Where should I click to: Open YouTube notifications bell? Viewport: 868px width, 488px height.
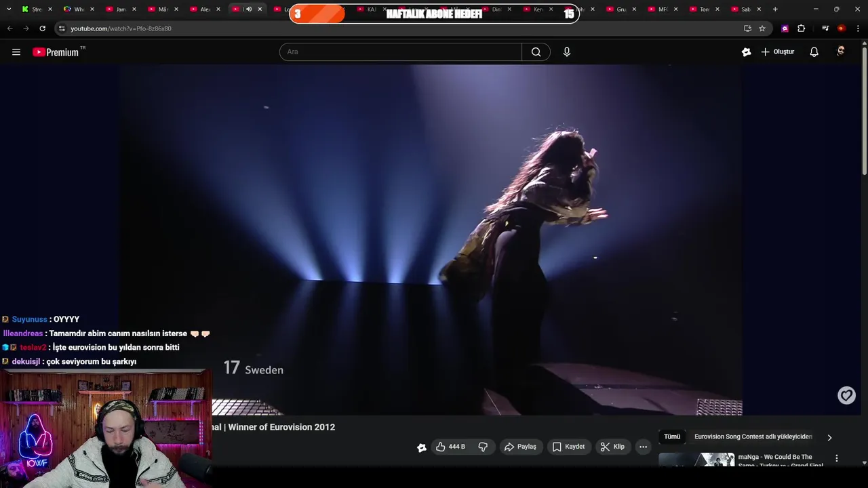click(x=814, y=52)
